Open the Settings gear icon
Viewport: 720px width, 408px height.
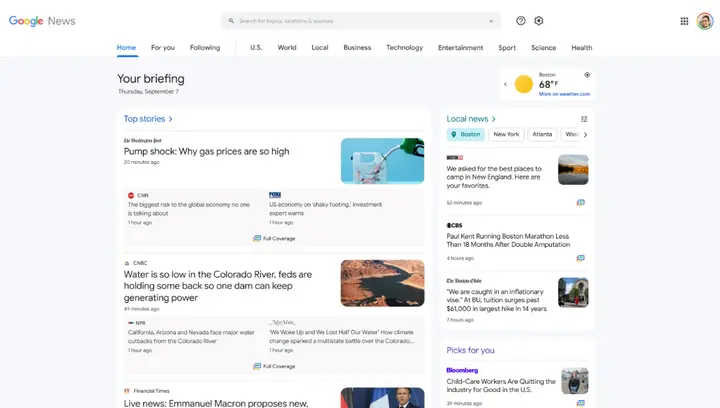(x=539, y=21)
